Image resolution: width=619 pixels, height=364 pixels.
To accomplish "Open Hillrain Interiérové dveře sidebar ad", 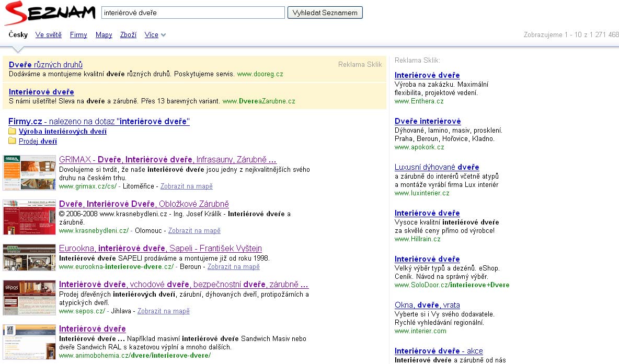I will coord(427,214).
